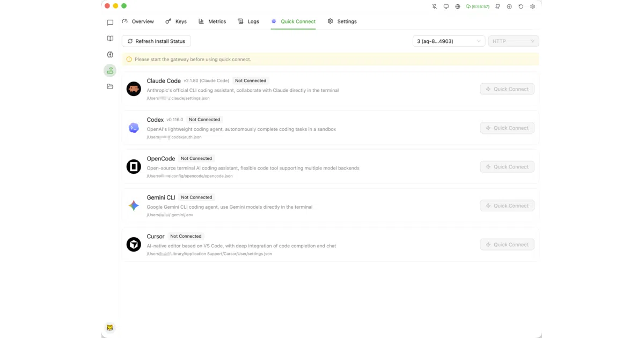Click the Cursor app logo
The height and width of the screenshot is (338, 644).
click(134, 245)
